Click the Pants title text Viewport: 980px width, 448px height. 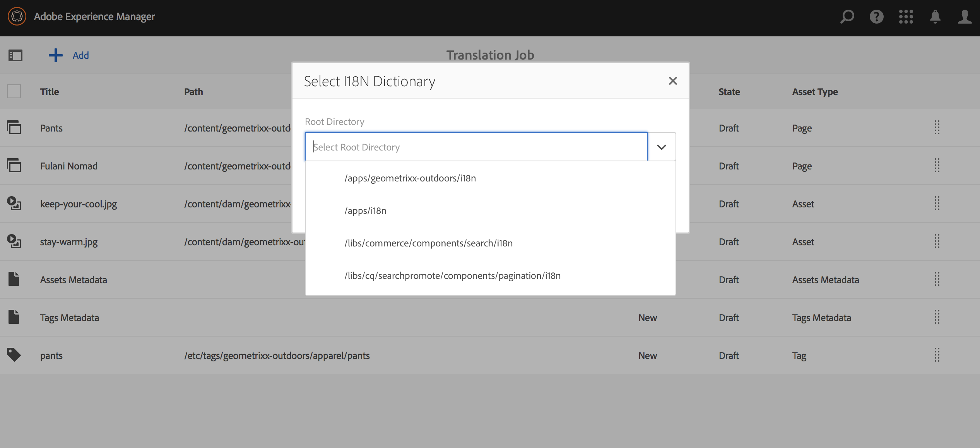click(51, 128)
